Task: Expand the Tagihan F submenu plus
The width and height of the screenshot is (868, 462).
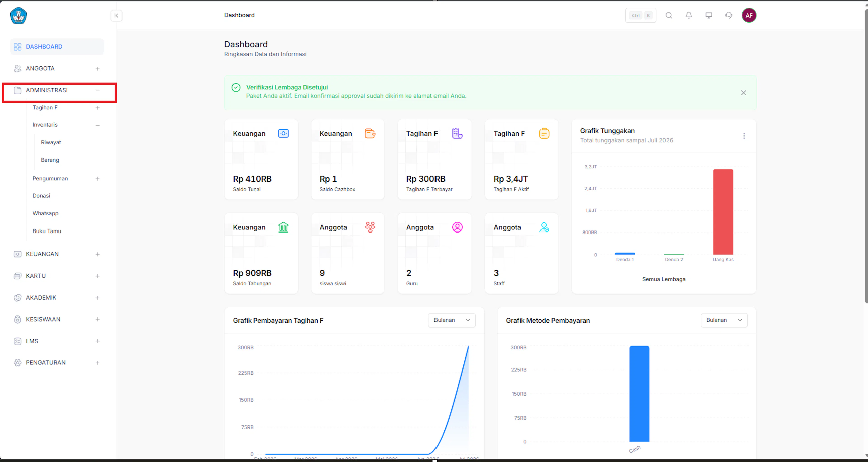Action: [x=97, y=108]
